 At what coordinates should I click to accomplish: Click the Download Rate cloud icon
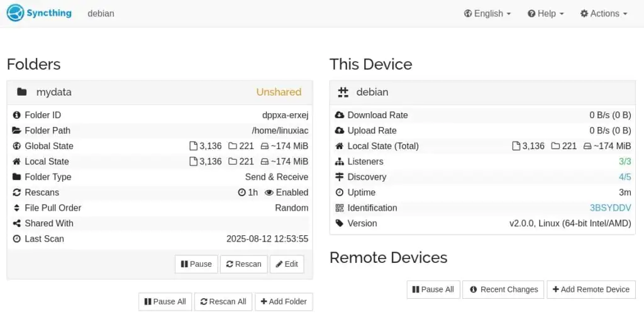coord(340,115)
